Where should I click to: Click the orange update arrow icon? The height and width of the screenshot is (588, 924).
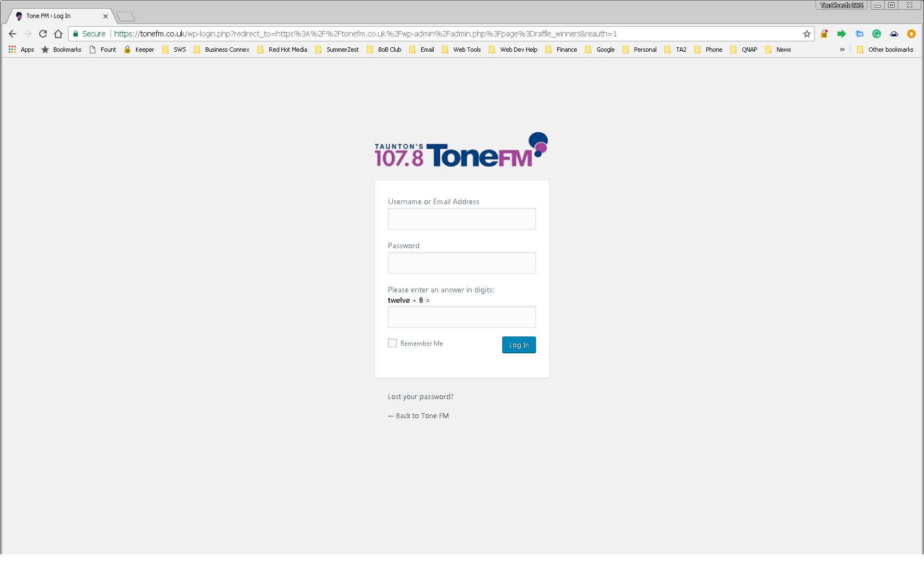pyautogui.click(x=911, y=34)
